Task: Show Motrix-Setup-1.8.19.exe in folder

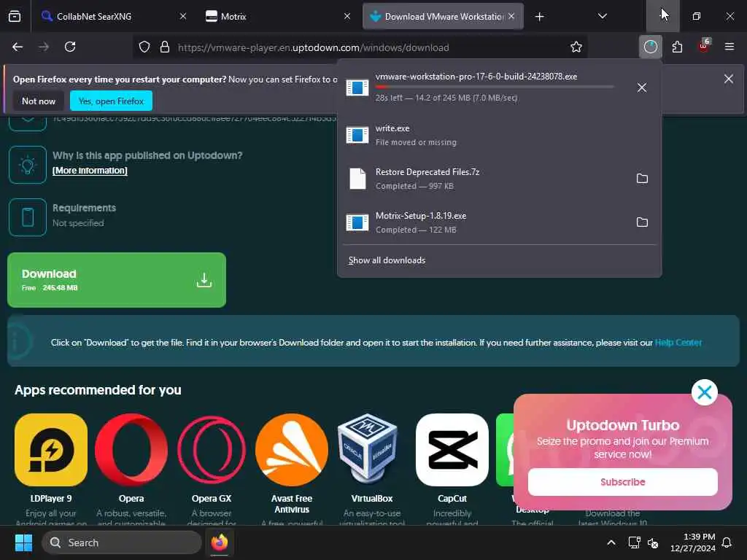Action: (x=642, y=222)
